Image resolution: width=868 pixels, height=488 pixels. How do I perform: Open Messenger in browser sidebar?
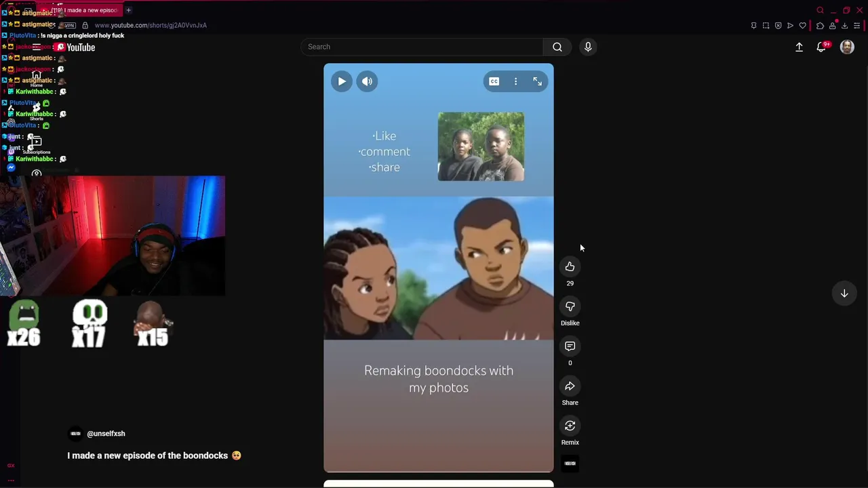[x=11, y=167]
